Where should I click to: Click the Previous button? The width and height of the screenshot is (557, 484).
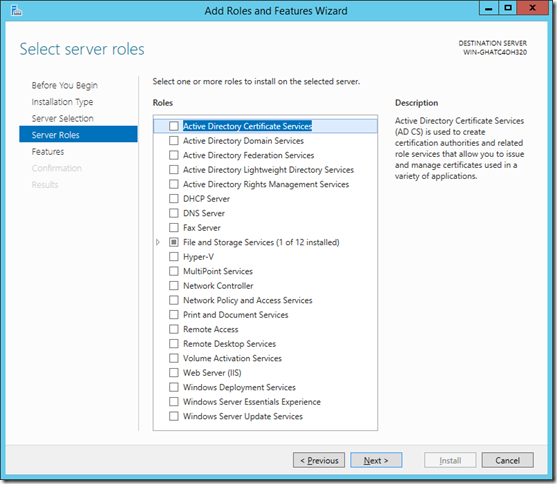[x=319, y=460]
